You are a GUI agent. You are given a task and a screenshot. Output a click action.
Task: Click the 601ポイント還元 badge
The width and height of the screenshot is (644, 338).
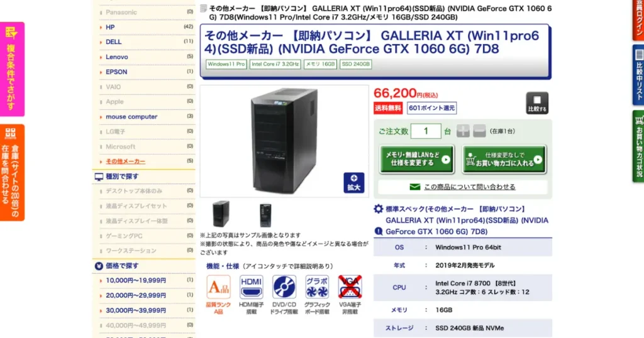click(x=431, y=108)
